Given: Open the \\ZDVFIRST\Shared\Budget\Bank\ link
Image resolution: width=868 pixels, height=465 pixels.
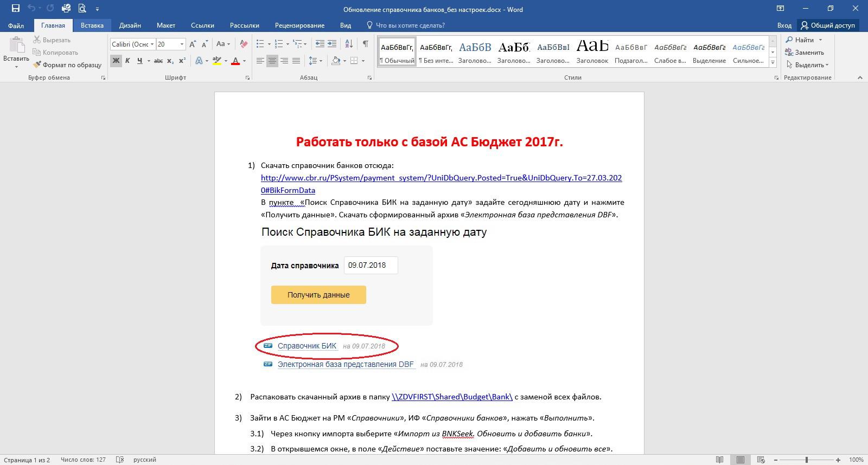Looking at the screenshot, I should pyautogui.click(x=452, y=397).
